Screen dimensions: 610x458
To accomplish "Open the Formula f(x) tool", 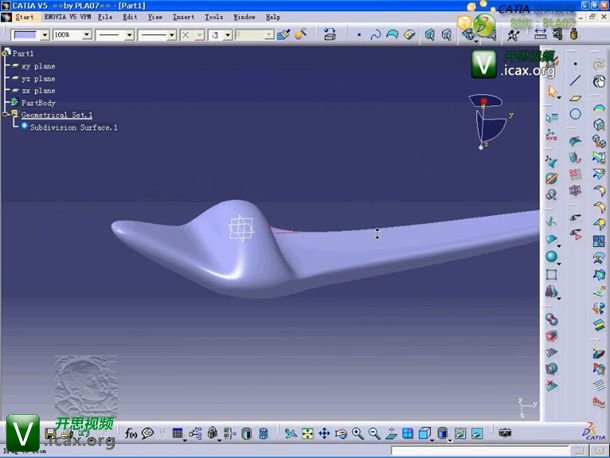I will (x=131, y=434).
